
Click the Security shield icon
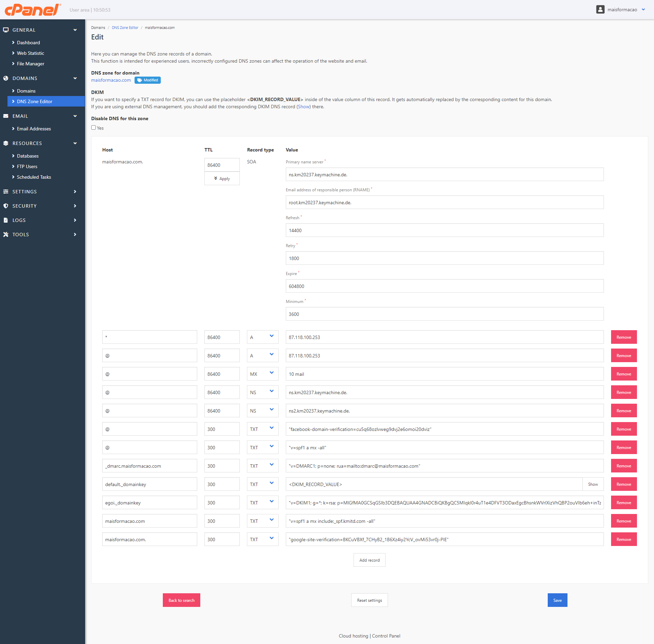pyautogui.click(x=6, y=206)
